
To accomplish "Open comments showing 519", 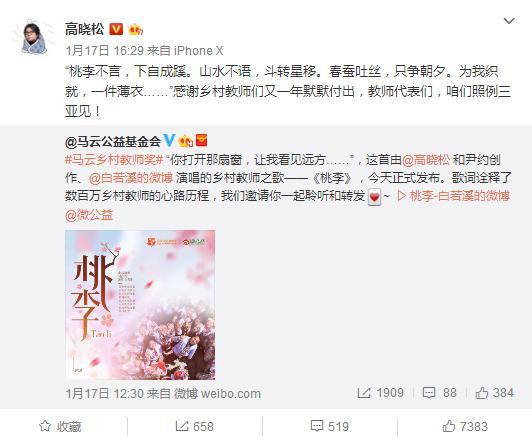I will [x=330, y=426].
